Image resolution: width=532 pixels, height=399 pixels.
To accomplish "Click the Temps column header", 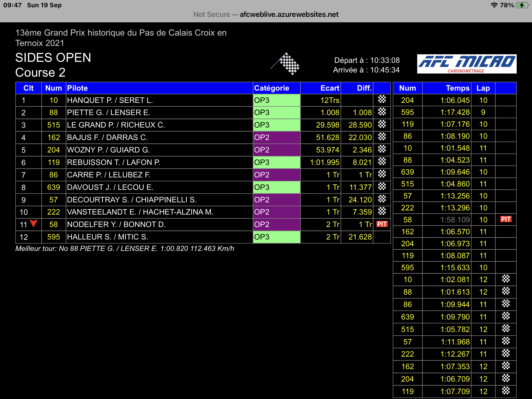I will [446, 88].
